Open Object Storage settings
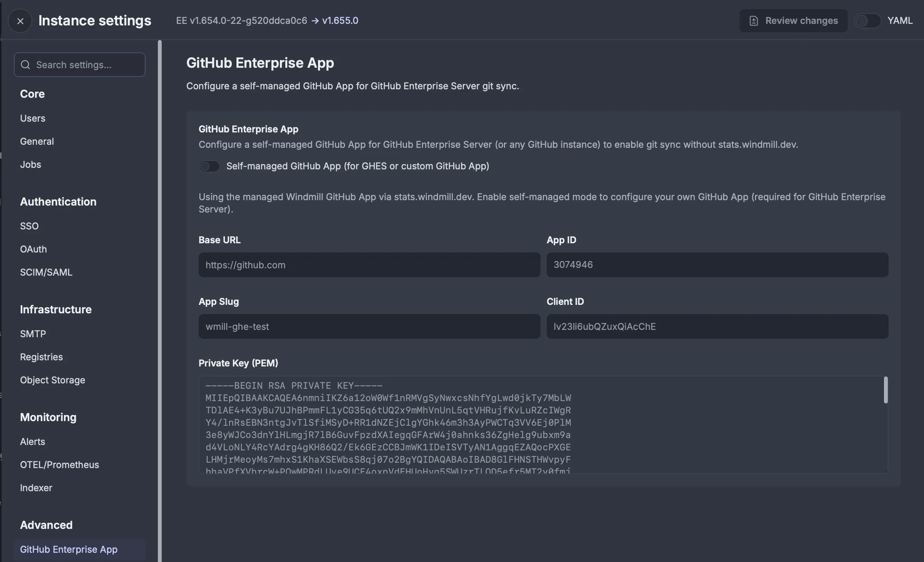Screen dimensions: 924x562 click(53, 380)
